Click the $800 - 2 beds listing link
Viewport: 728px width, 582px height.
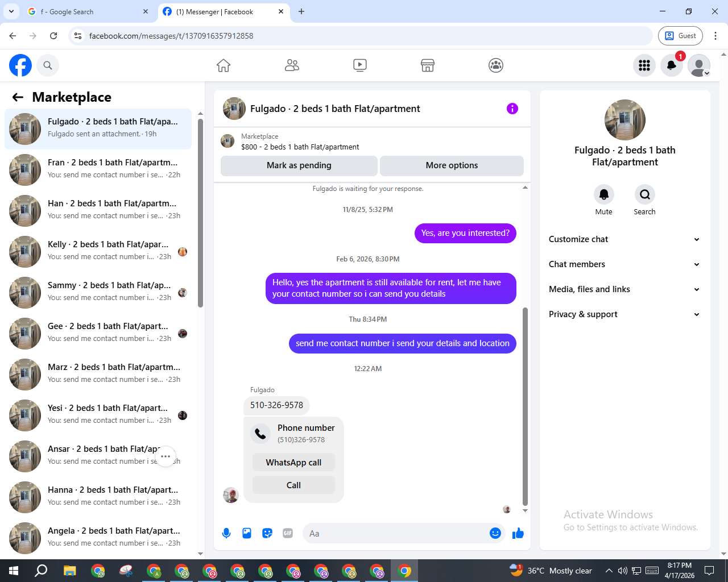tap(300, 147)
